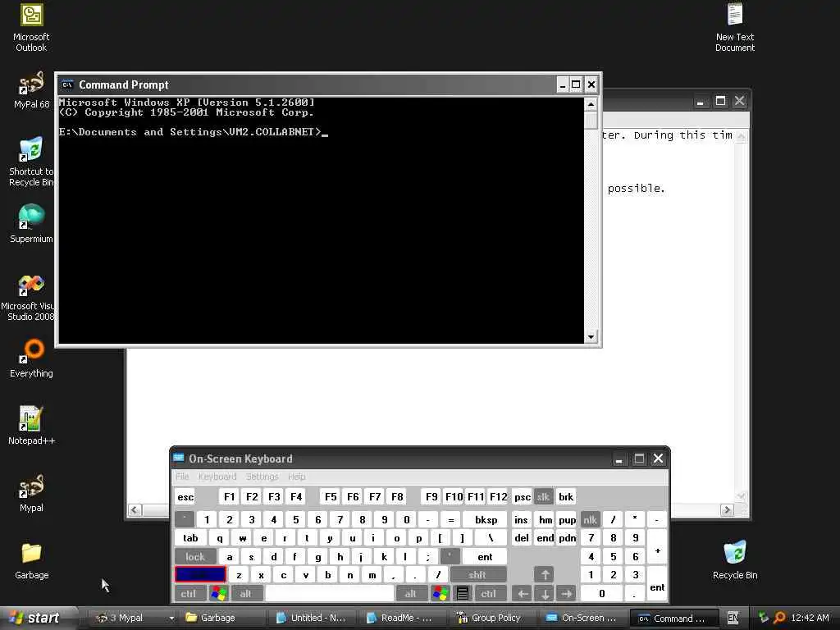Toggle the left alt key
This screenshot has height=630, width=840.
pos(246,593)
